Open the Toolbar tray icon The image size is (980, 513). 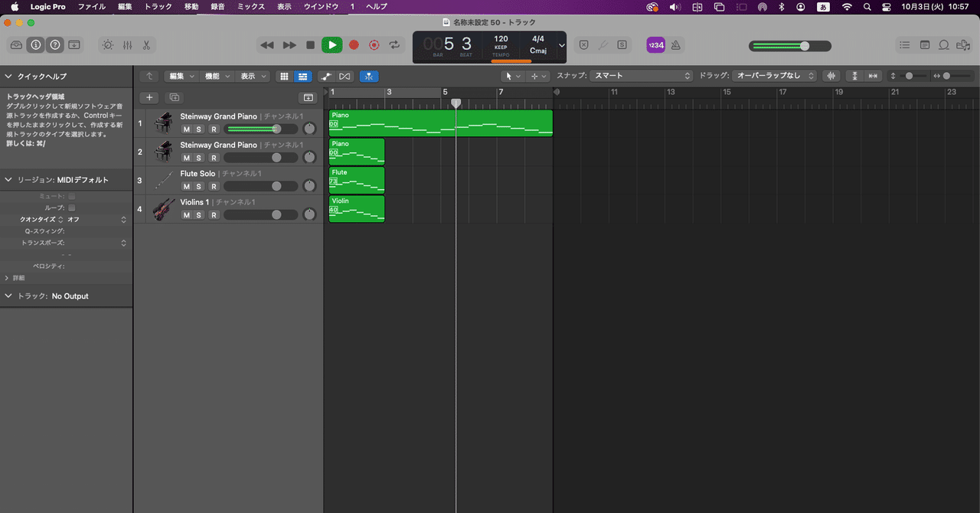[74, 45]
